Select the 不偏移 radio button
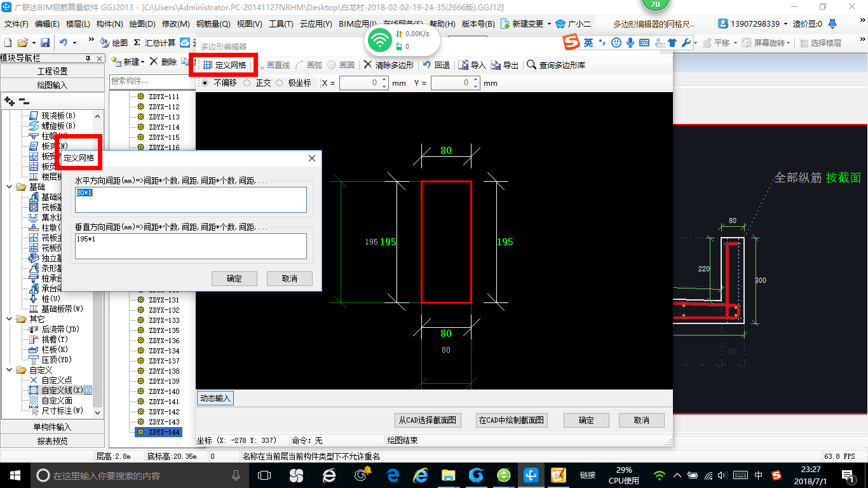 [205, 83]
